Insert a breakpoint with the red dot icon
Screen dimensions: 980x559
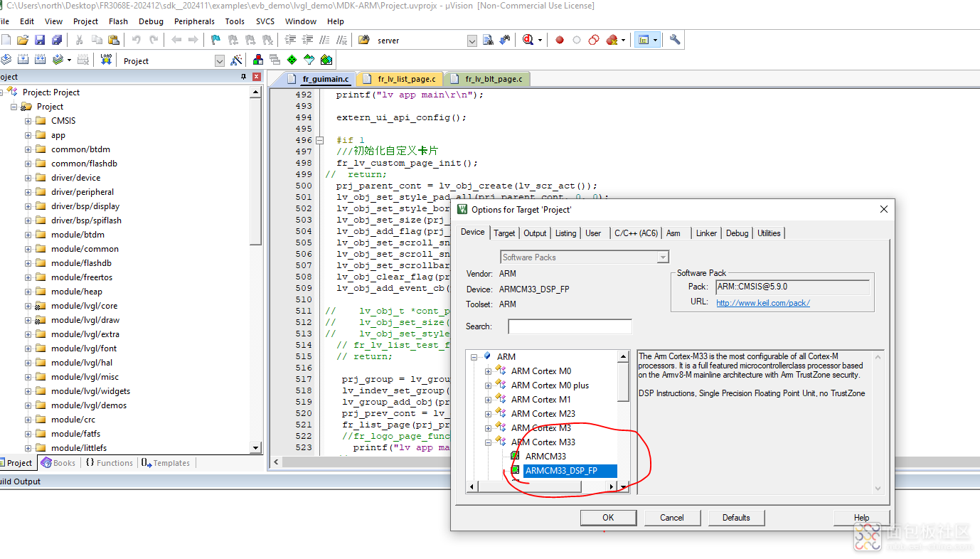(x=560, y=41)
